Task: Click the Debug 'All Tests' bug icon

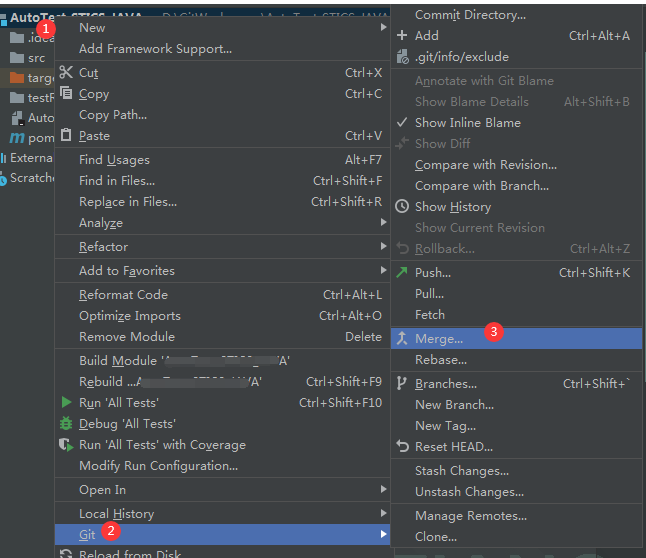Action: pyautogui.click(x=66, y=423)
